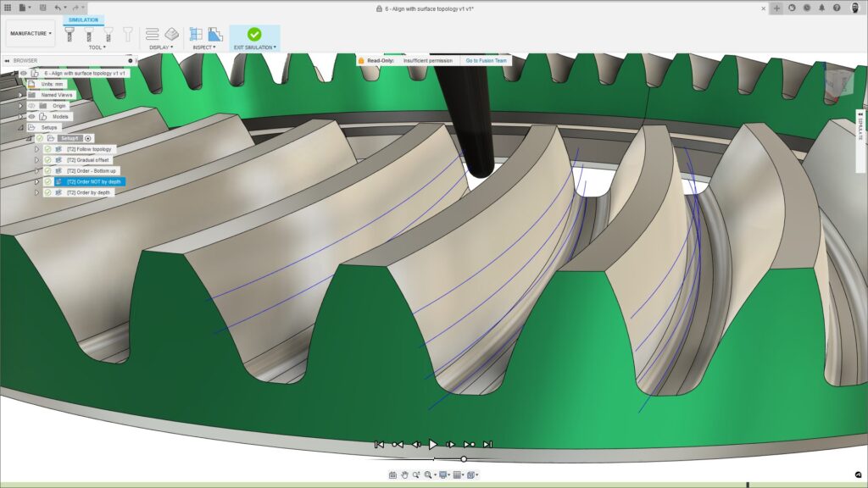
Task: Click the Capture view icon in navigation bar
Action: (392, 474)
